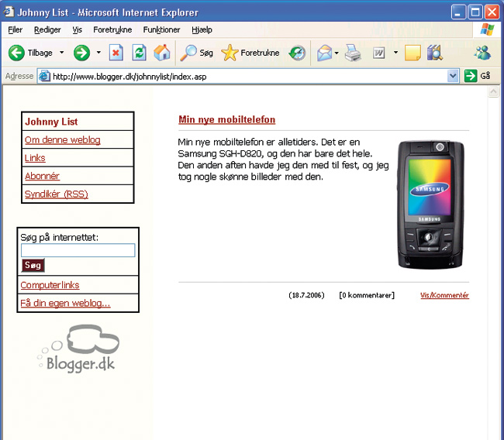Image resolution: width=504 pixels, height=440 pixels.
Task: Click the scrollbar up arrow
Action: (493, 92)
